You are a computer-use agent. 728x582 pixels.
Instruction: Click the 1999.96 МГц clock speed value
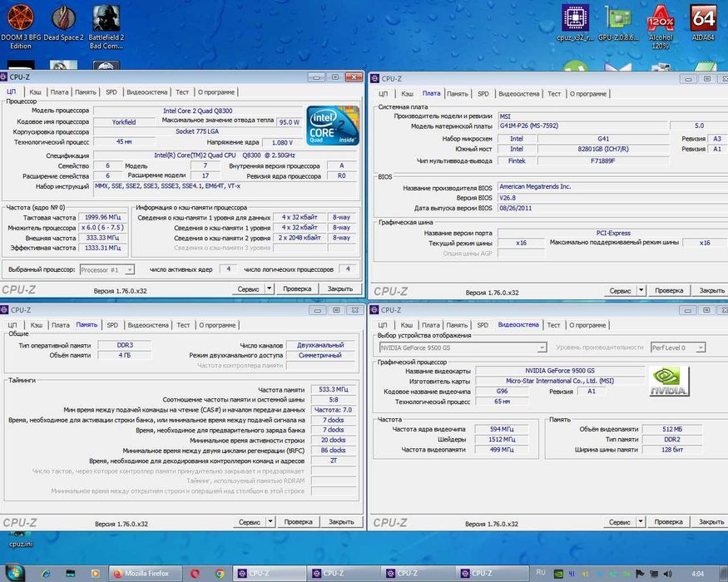tap(102, 217)
